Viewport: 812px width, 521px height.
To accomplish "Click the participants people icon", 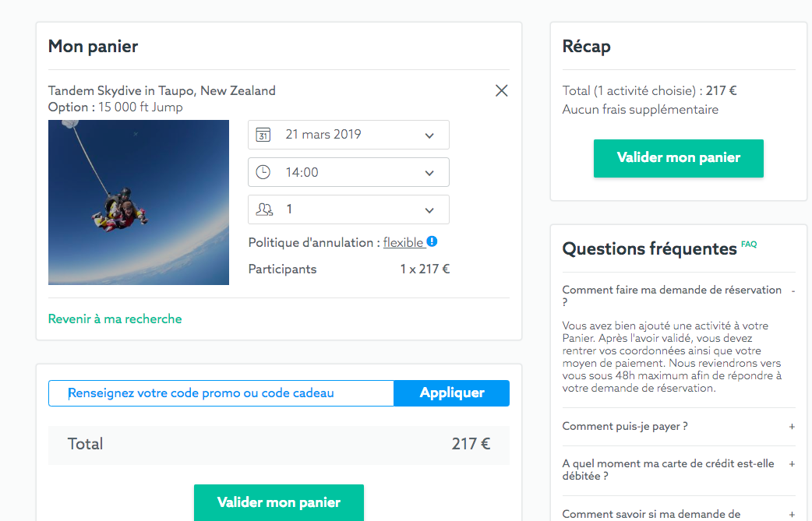I will [264, 209].
